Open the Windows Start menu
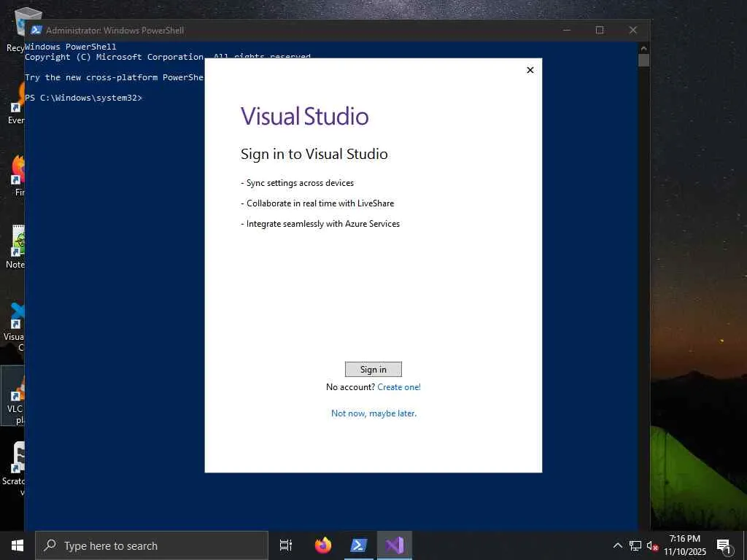The height and width of the screenshot is (560, 747). click(18, 545)
